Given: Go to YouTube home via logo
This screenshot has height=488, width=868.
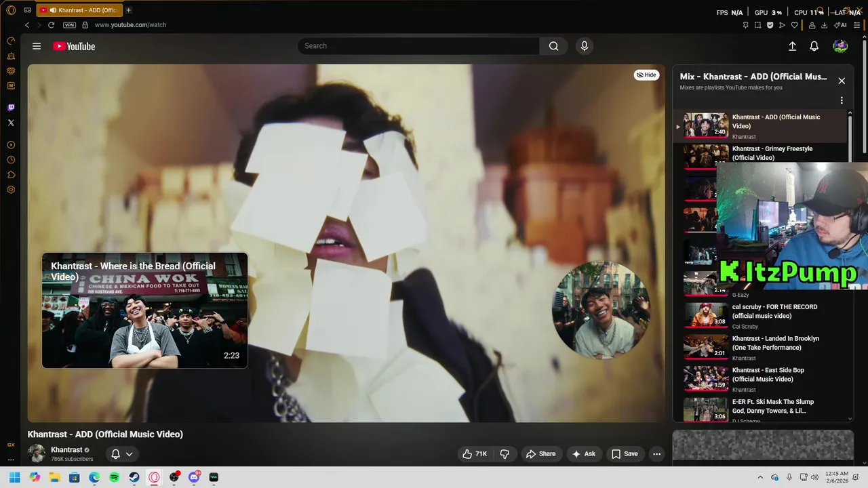Looking at the screenshot, I should tap(74, 46).
